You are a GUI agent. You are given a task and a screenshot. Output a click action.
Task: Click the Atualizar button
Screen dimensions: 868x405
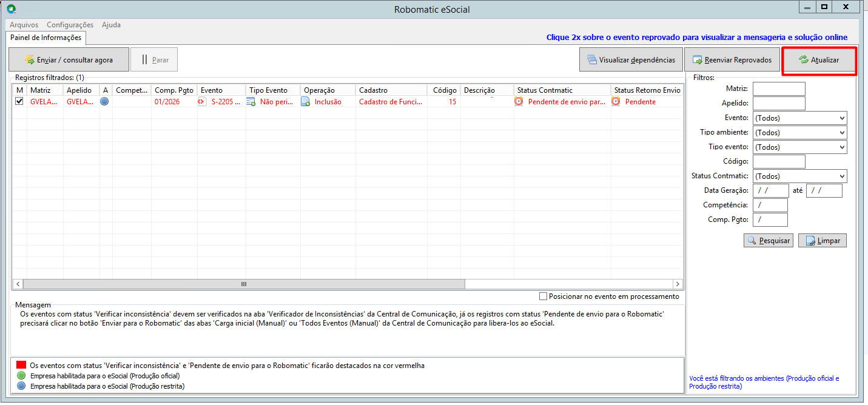819,60
